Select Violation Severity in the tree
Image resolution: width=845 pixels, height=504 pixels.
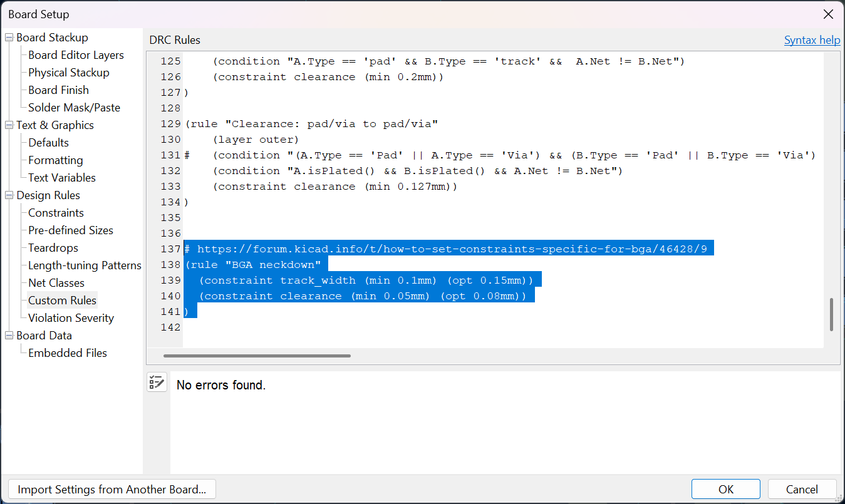point(71,318)
